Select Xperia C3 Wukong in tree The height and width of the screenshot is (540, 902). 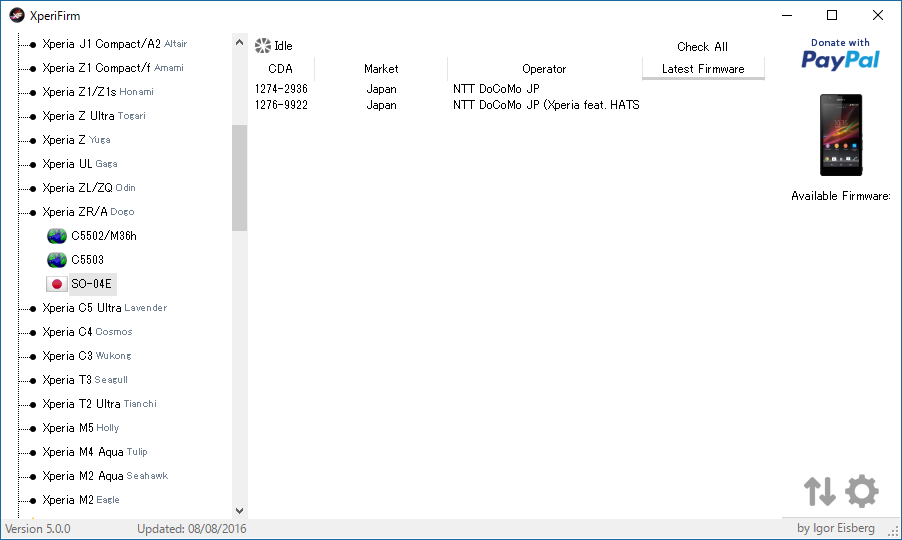pyautogui.click(x=86, y=356)
